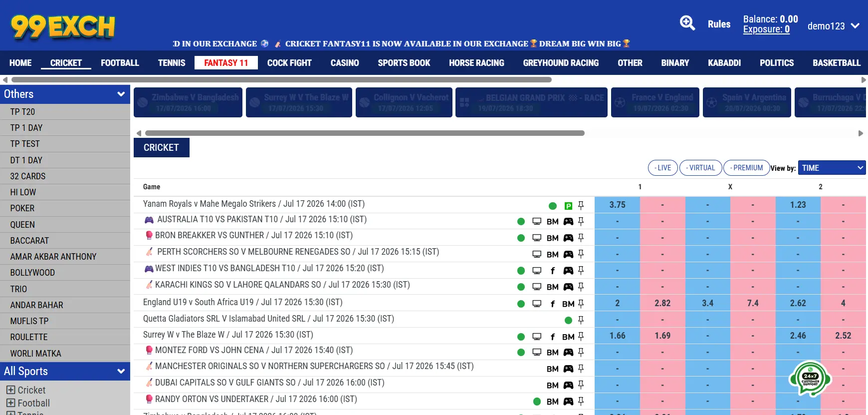Open the CASINO menu
Image resolution: width=868 pixels, height=415 pixels.
[x=345, y=63]
